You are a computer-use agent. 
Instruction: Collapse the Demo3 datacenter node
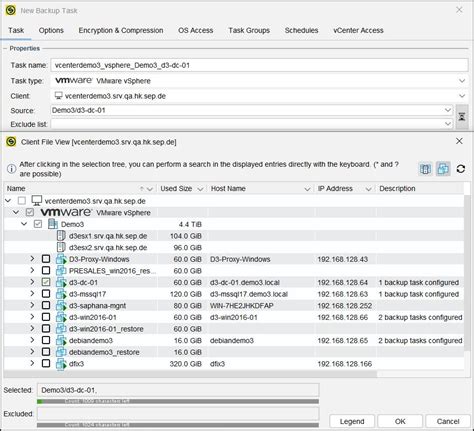(x=24, y=224)
